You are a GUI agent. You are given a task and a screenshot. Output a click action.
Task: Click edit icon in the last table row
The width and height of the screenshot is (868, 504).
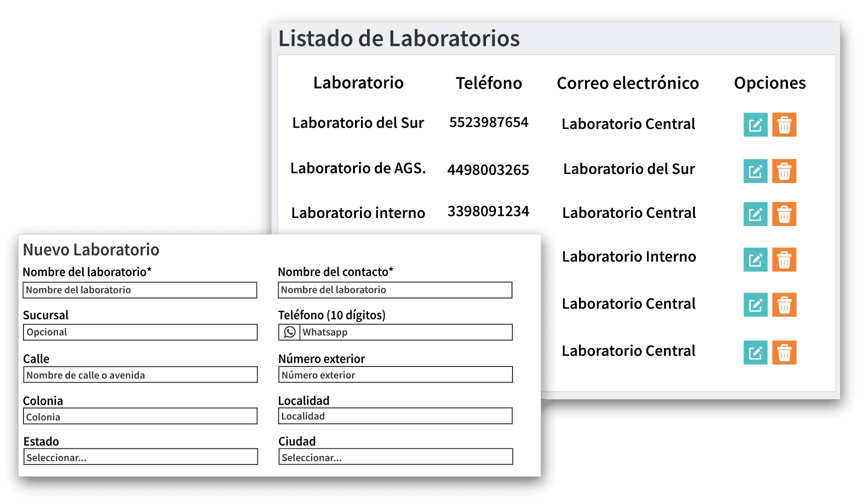[755, 352]
